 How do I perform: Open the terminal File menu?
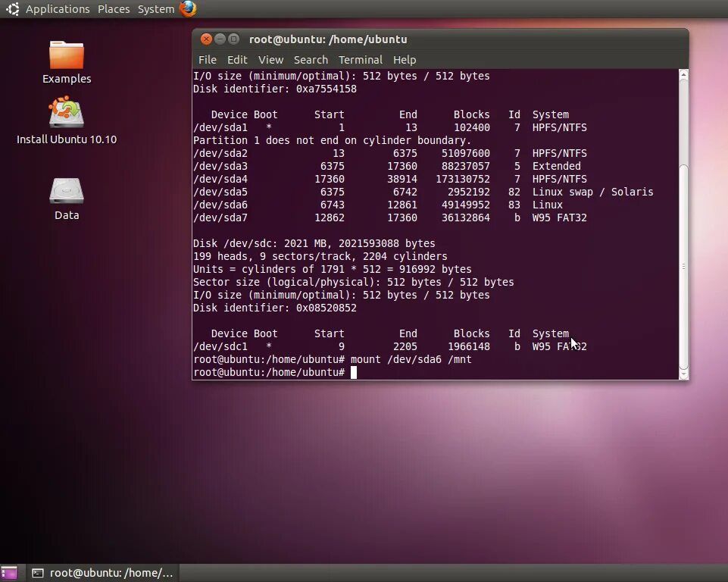[208, 60]
